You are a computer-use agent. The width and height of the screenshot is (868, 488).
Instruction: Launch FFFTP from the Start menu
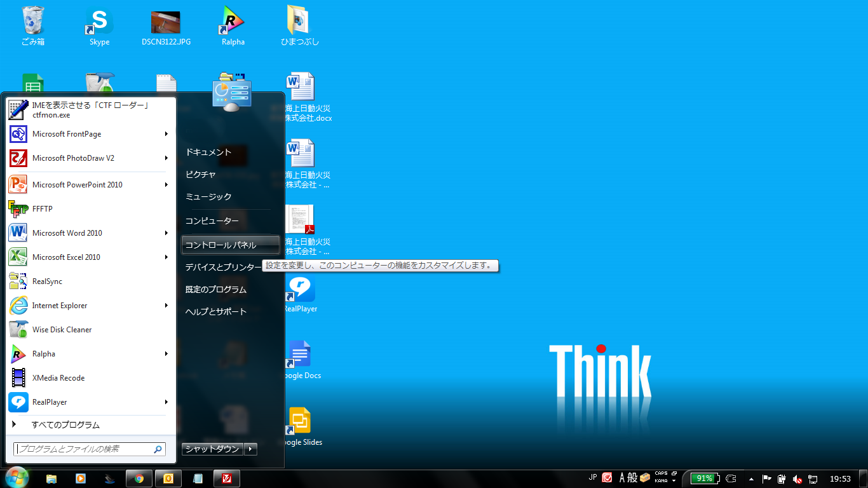click(x=43, y=209)
